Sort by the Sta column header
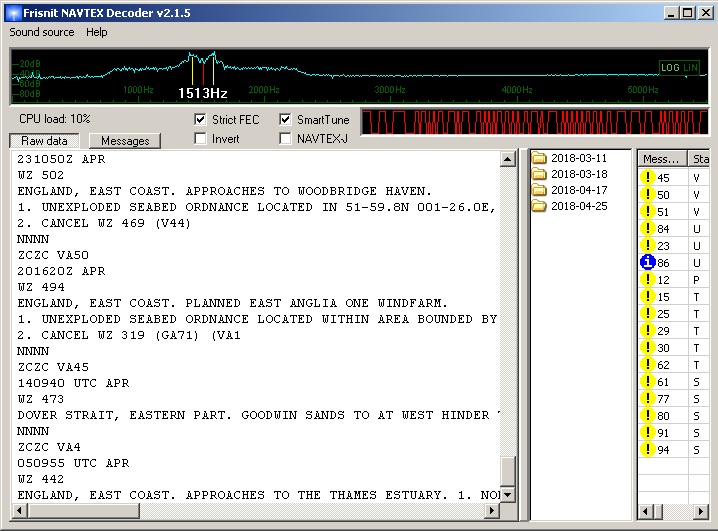Screen dimensions: 718x531 699,159
